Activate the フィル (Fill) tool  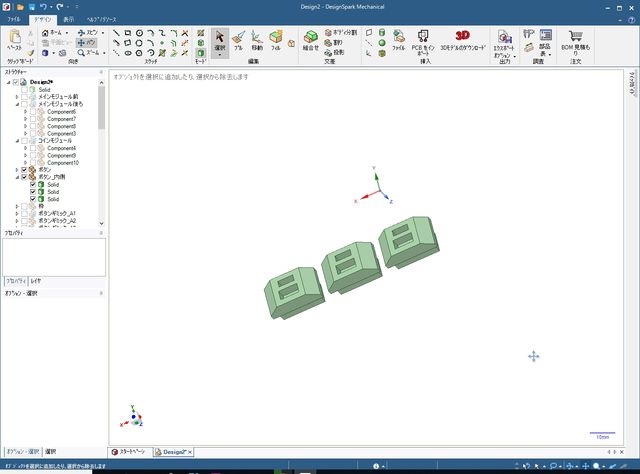coord(276,40)
